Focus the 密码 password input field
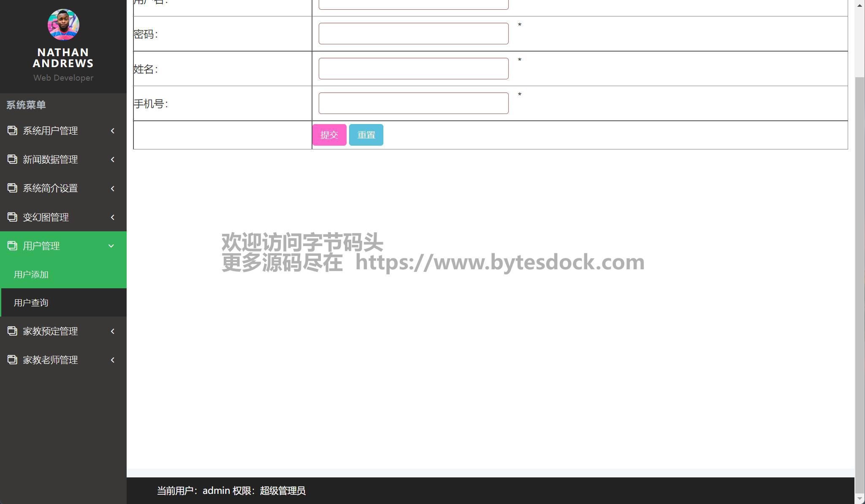Screen dimensions: 865x504 tap(413, 34)
